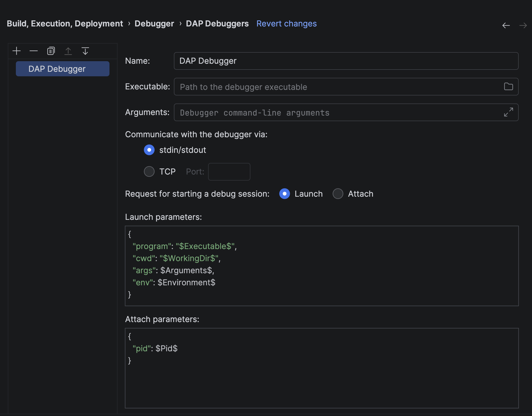Remove selected debugger with minus icon
This screenshot has width=532, height=416.
coord(33,51)
